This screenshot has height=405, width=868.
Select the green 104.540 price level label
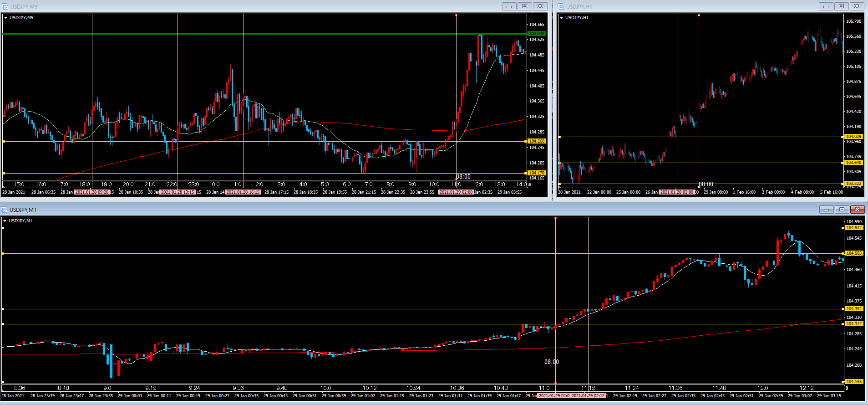pos(537,34)
